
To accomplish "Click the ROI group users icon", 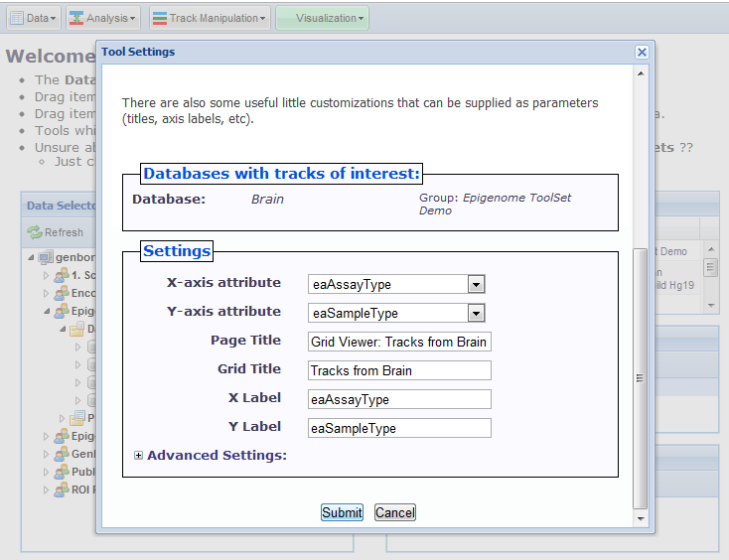I will 61,490.
